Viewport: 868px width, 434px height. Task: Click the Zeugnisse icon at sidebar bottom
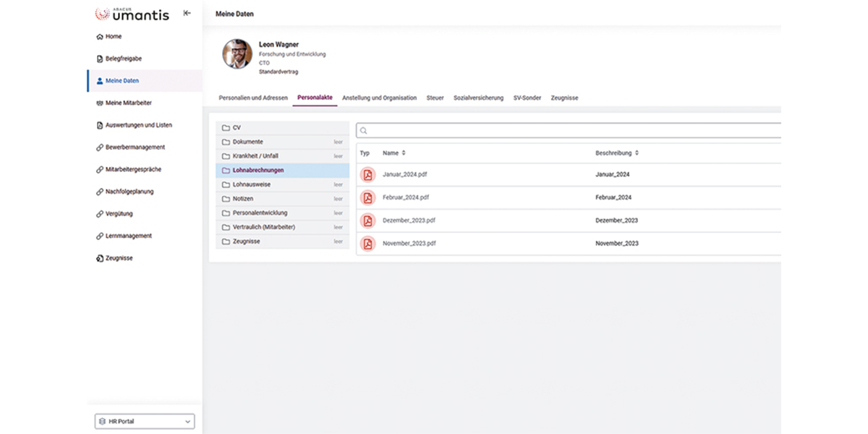pos(99,258)
